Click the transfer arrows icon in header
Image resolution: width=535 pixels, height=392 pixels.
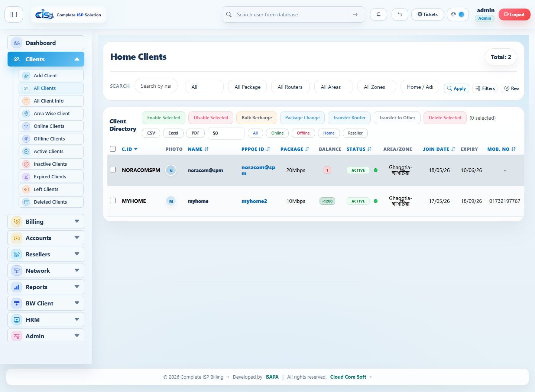coord(400,14)
